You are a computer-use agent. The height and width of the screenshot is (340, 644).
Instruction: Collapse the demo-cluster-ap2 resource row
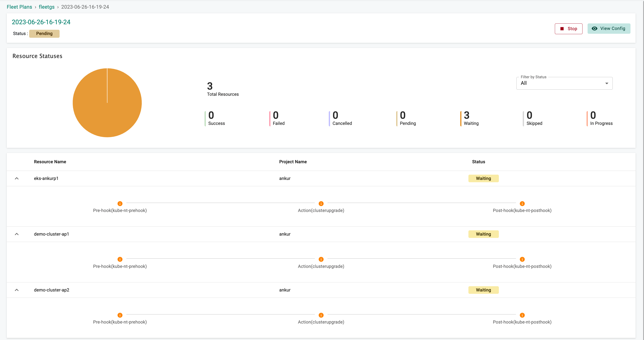coord(17,290)
